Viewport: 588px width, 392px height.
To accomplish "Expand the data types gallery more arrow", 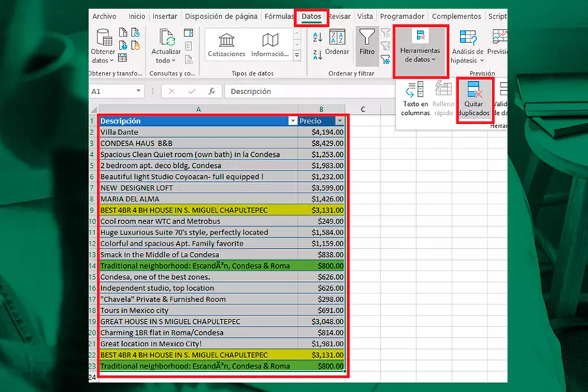I will 297,56.
